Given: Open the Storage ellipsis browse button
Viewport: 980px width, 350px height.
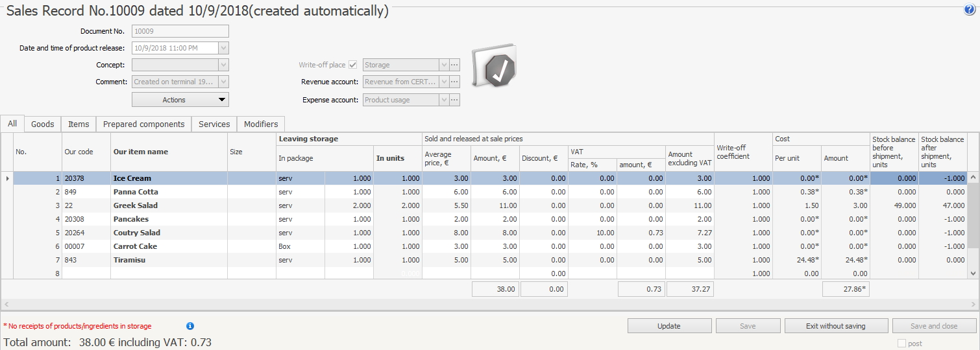Looking at the screenshot, I should coord(455,65).
